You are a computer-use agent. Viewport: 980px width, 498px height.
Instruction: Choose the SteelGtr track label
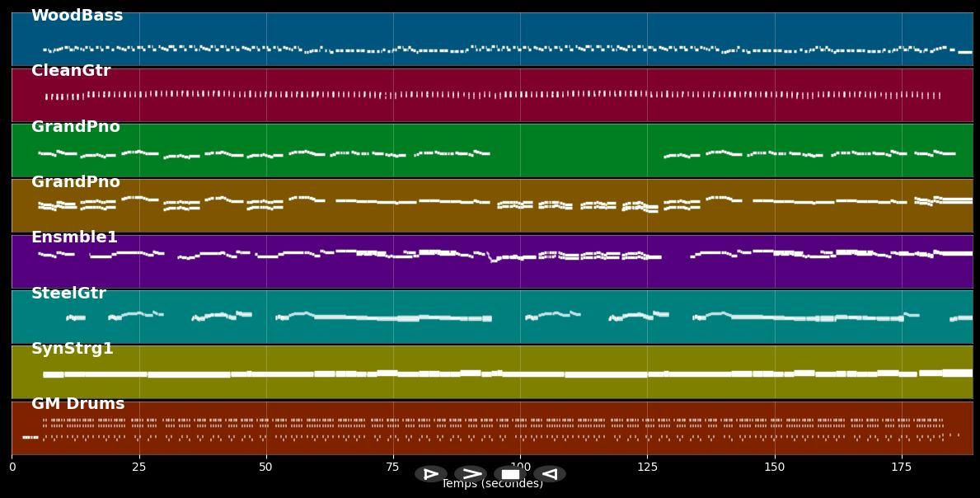(x=68, y=294)
